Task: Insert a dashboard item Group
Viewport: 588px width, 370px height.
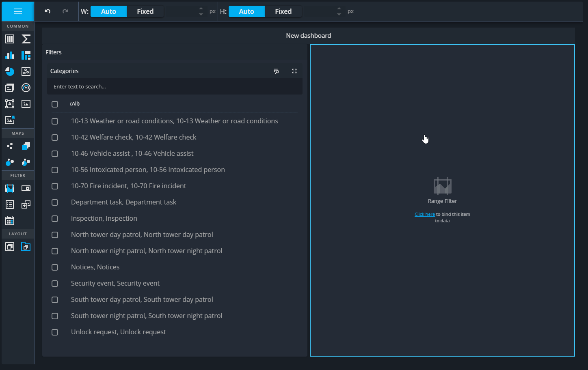Action: (x=10, y=247)
